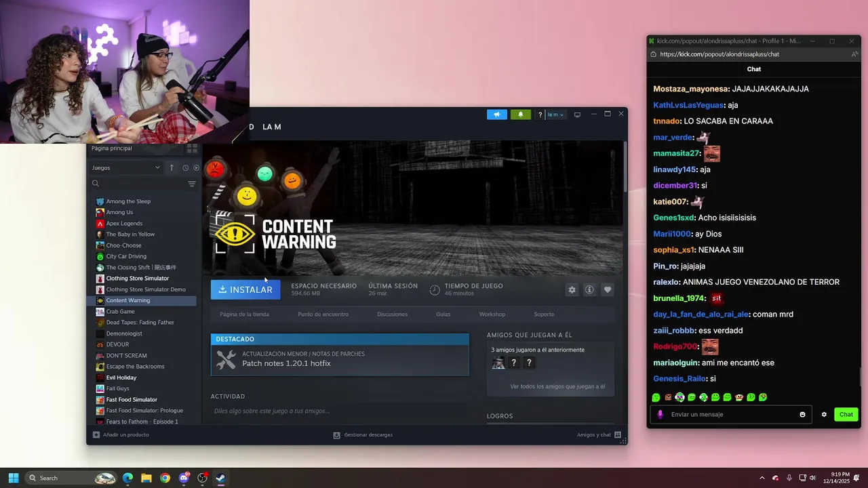Image resolution: width=868 pixels, height=488 pixels.
Task: Click Enviar un mensaje field in Kick chat
Action: 730,414
